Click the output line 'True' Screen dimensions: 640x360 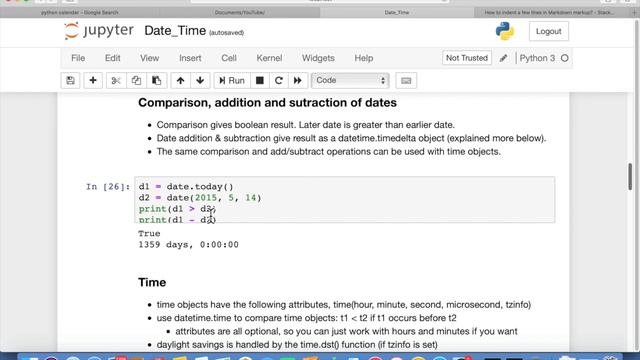pyautogui.click(x=149, y=233)
